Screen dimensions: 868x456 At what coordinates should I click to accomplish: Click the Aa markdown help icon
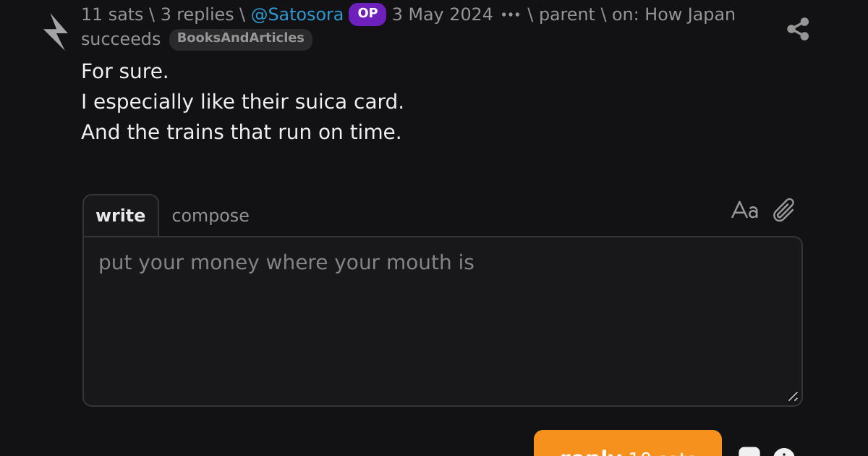744,211
